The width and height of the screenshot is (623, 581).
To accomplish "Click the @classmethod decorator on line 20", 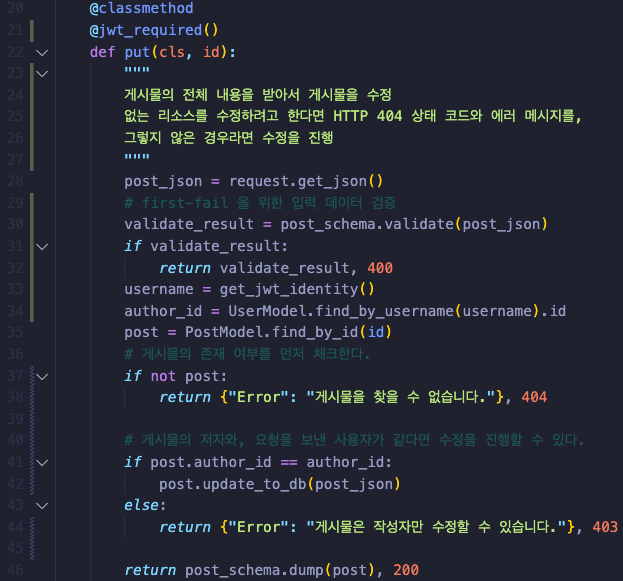I will point(141,8).
